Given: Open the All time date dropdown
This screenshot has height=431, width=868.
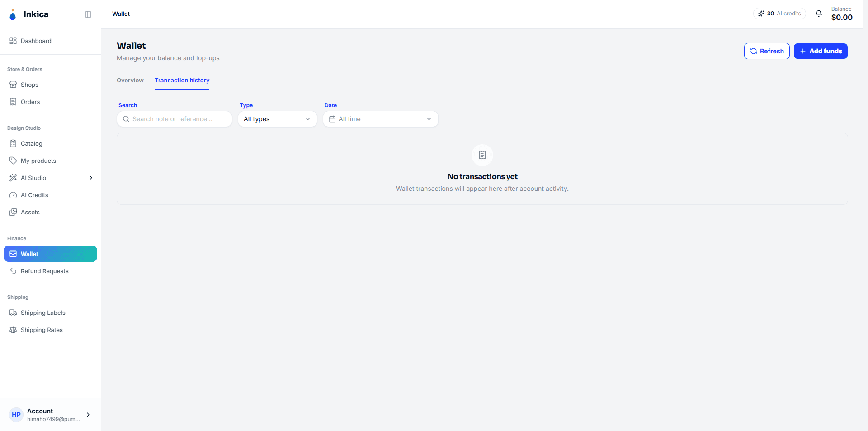Looking at the screenshot, I should coord(381,119).
